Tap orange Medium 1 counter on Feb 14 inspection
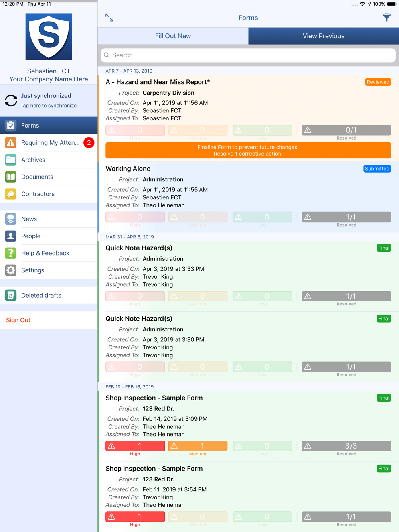The height and width of the screenshot is (532, 399). (198, 446)
